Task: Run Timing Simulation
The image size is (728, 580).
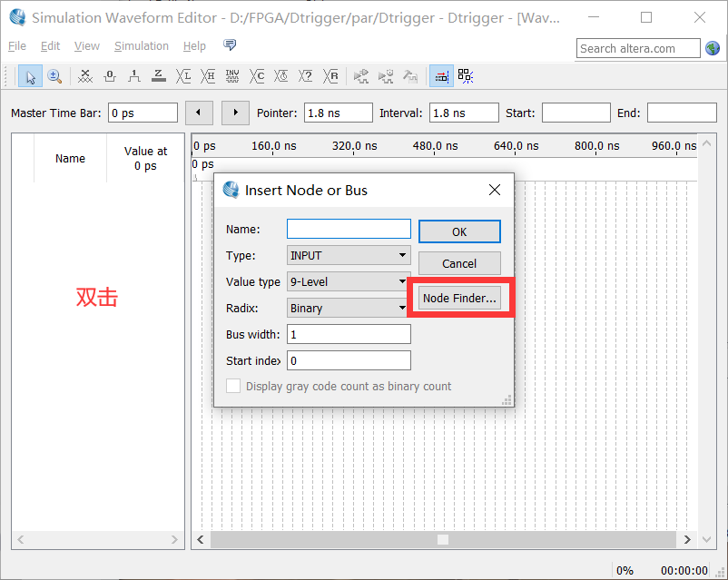Action: tap(386, 76)
